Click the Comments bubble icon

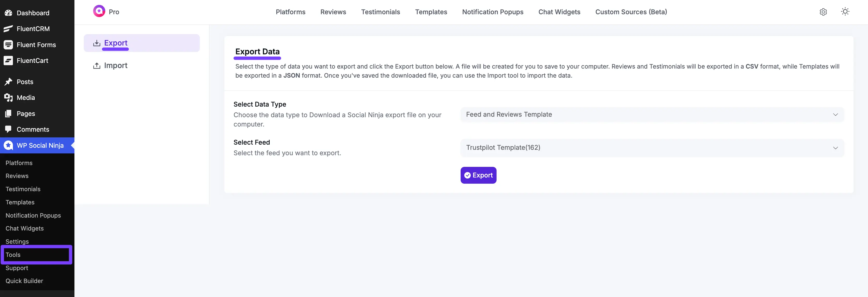pos(9,129)
